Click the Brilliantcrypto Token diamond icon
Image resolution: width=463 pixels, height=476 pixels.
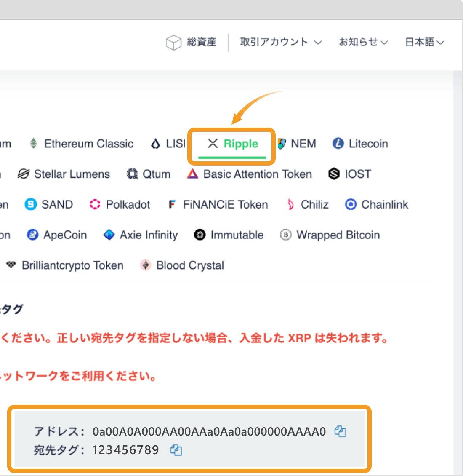[11, 265]
